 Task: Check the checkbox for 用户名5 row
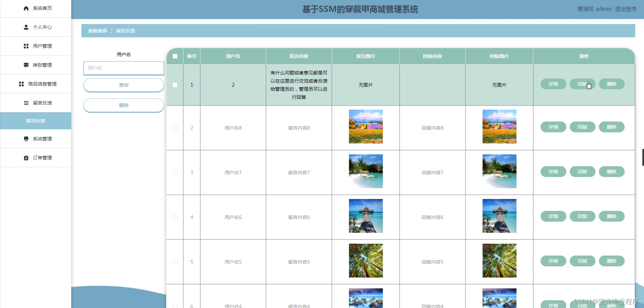tap(175, 262)
